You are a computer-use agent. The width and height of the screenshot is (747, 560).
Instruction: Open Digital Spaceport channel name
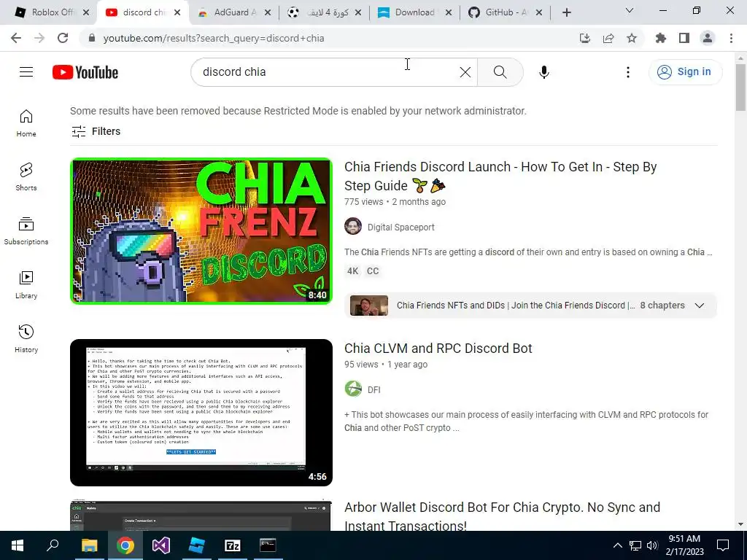coord(400,227)
